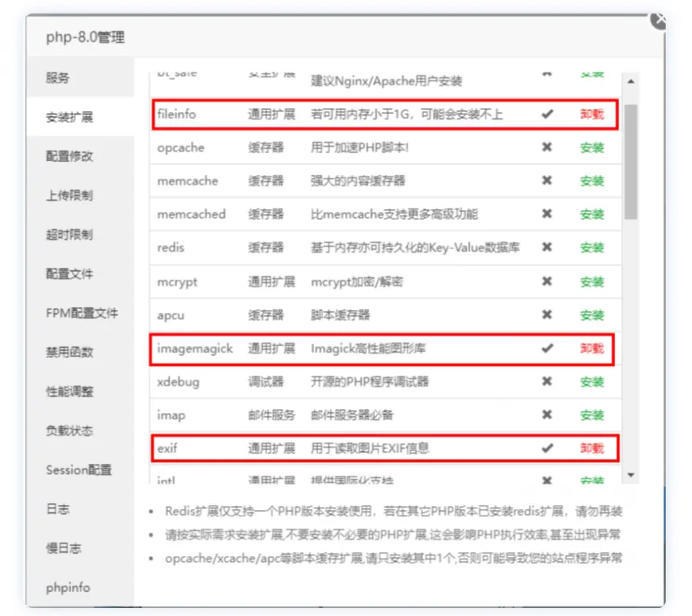Click the check mark beside imagemagick
Image resolution: width=692 pixels, height=616 pixels.
point(547,349)
